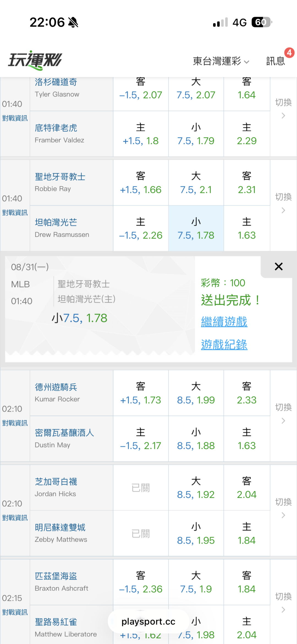Screen dimensions: 297x644
Task: Switch odds view for Dodgers vs Tigers
Action: [283, 109]
